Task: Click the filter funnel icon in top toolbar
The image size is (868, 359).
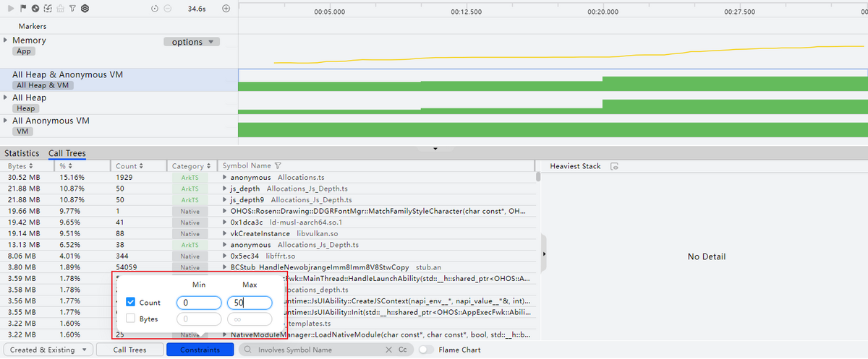Action: [x=72, y=9]
